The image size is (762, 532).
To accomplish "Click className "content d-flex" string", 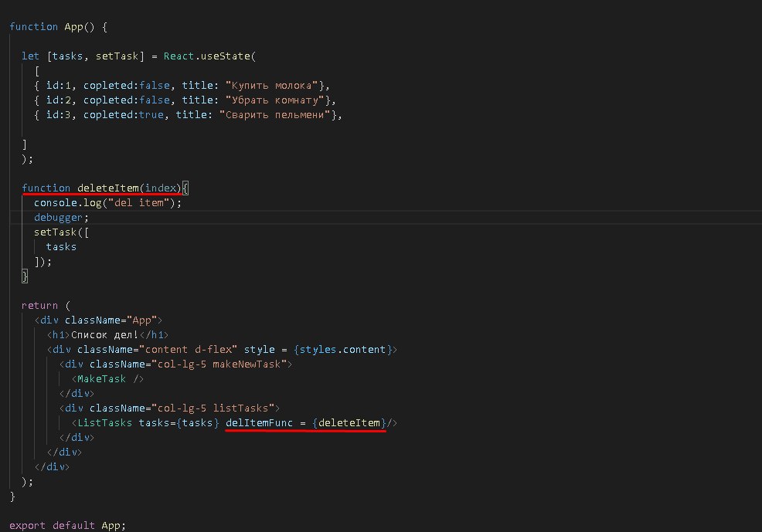I will click(x=188, y=350).
